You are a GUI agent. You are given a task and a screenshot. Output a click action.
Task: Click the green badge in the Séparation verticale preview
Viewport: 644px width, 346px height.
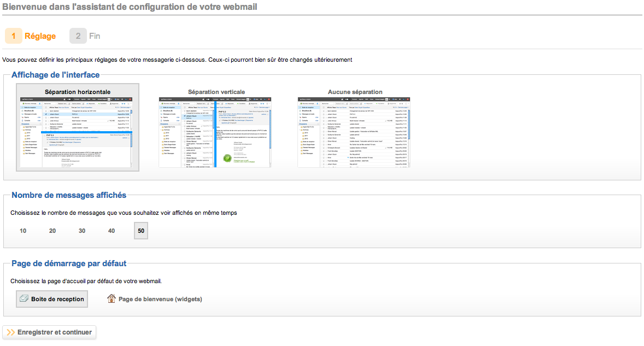[227, 158]
